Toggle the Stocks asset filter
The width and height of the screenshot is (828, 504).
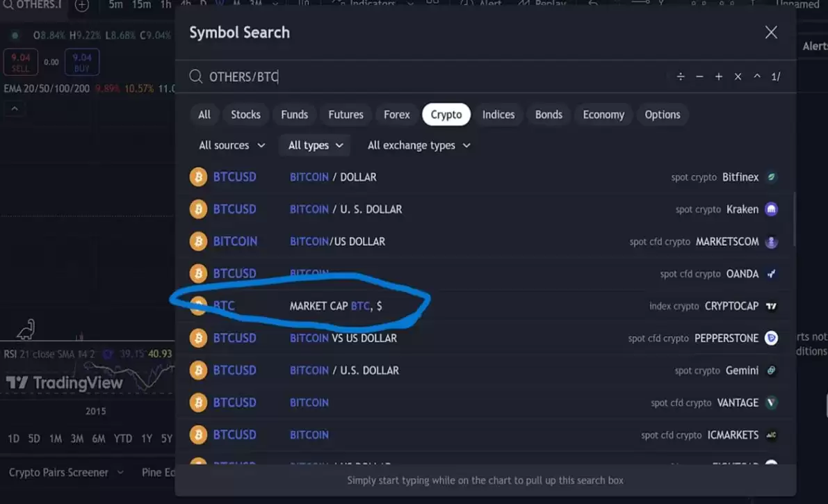tap(245, 114)
